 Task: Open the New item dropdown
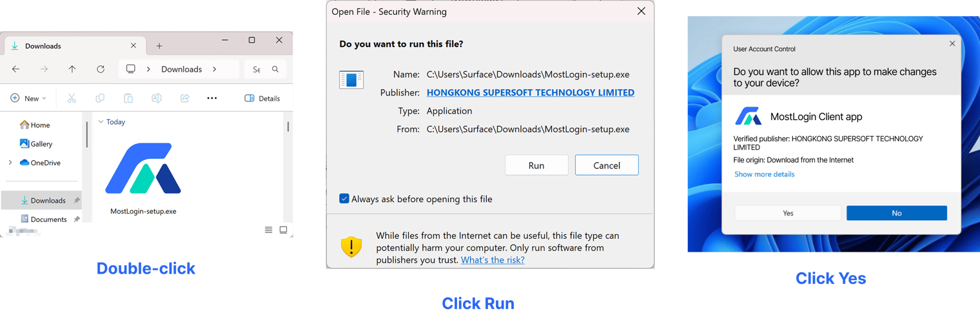[x=28, y=98]
